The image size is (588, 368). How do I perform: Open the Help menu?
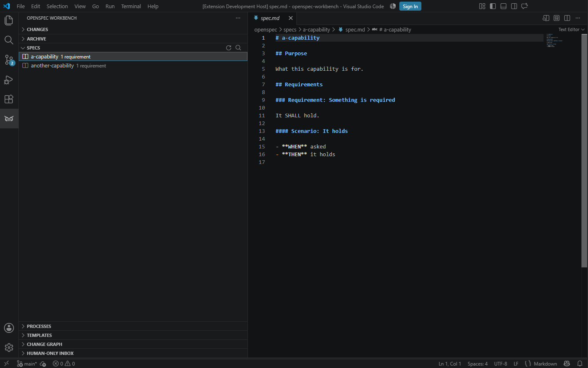click(x=153, y=6)
